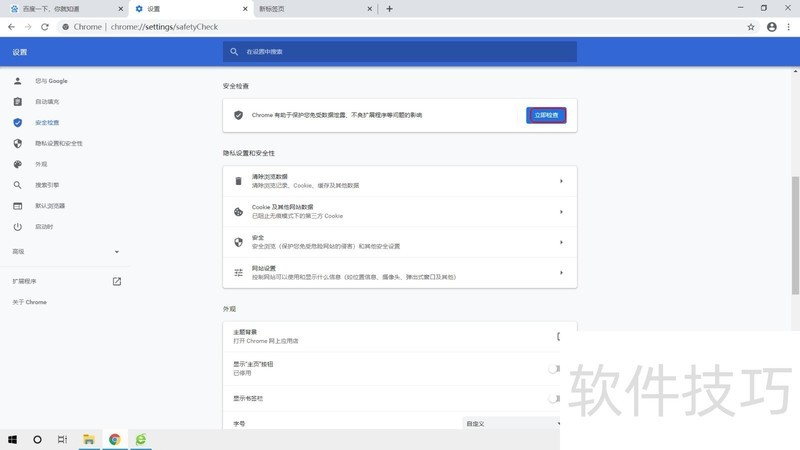This screenshot has width=800, height=450.
Task: Close the 新标签页 tab
Action: point(369,9)
